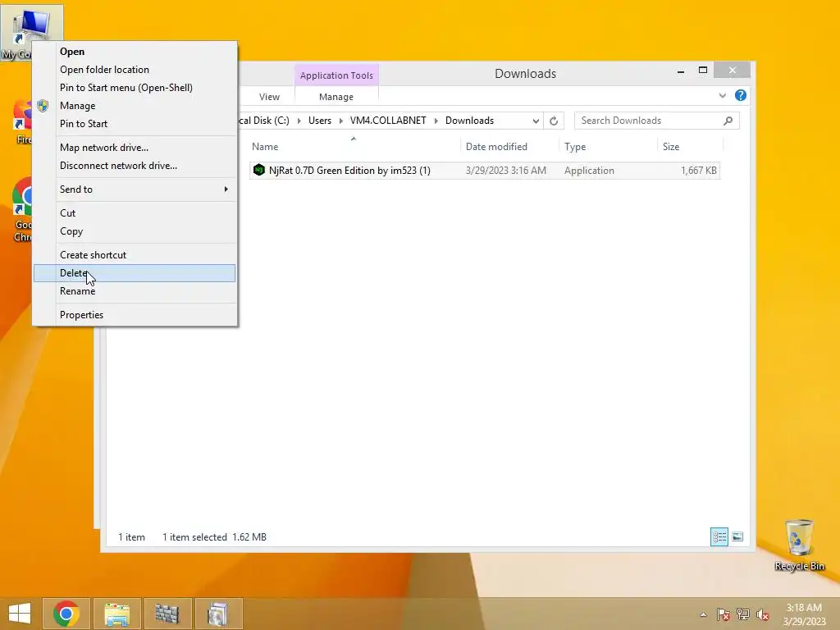
Task: Switch to the View ribbon tab
Action: (269, 97)
